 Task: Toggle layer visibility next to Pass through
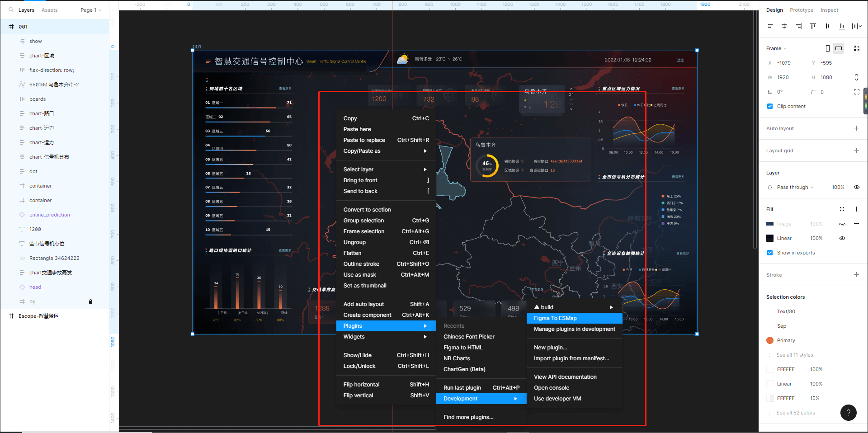[x=856, y=187]
